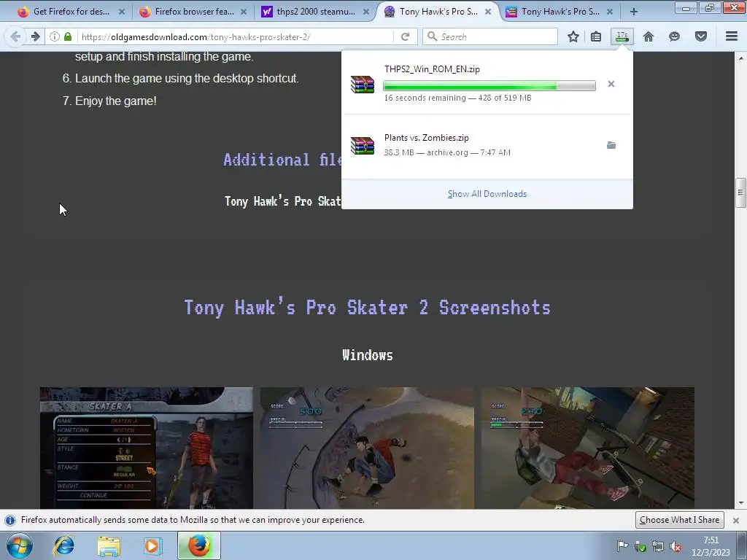Cancel the THPS2_Win_ROM_EN.zip download
This screenshot has height=560, width=747.
coord(611,85)
